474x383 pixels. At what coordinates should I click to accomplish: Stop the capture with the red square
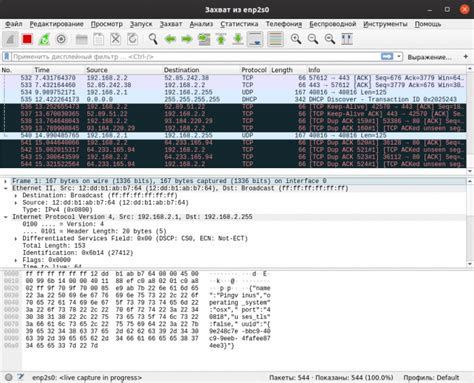coord(27,39)
